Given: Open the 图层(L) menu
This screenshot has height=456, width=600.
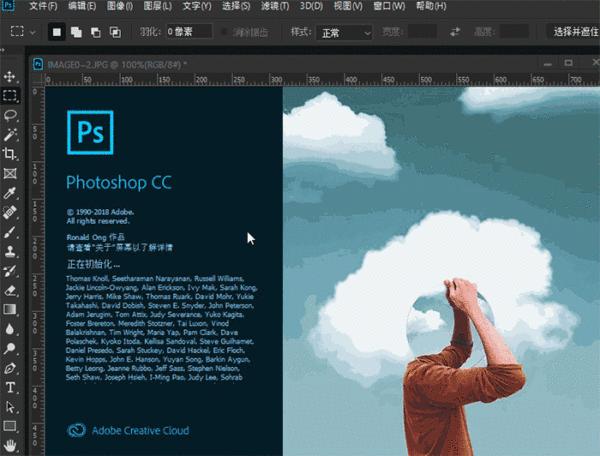Looking at the screenshot, I should click(157, 6).
